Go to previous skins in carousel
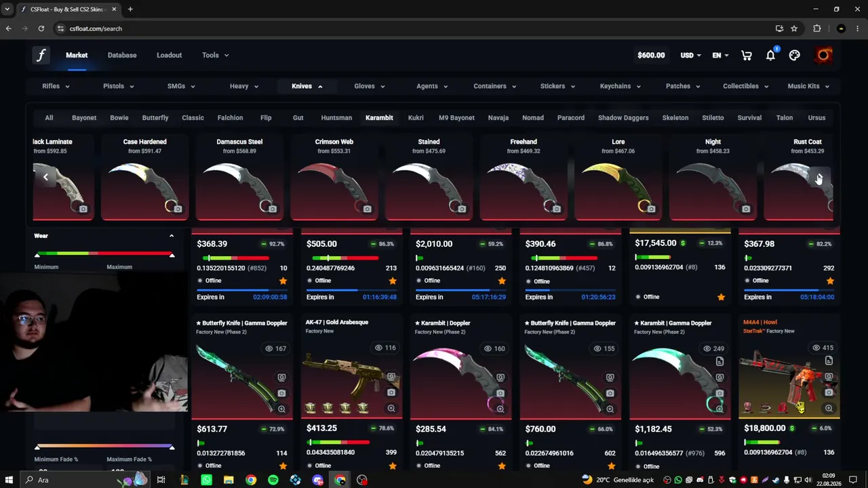868x488 pixels. pos(45,178)
